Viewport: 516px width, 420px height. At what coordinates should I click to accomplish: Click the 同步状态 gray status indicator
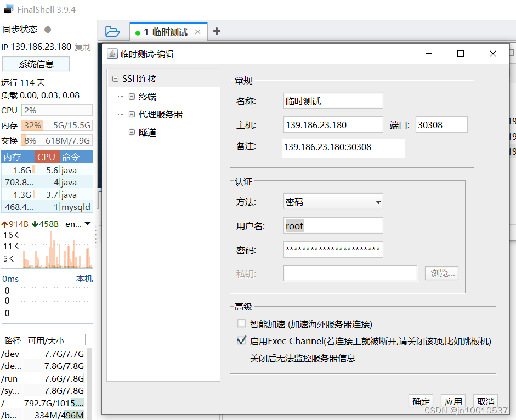point(48,30)
